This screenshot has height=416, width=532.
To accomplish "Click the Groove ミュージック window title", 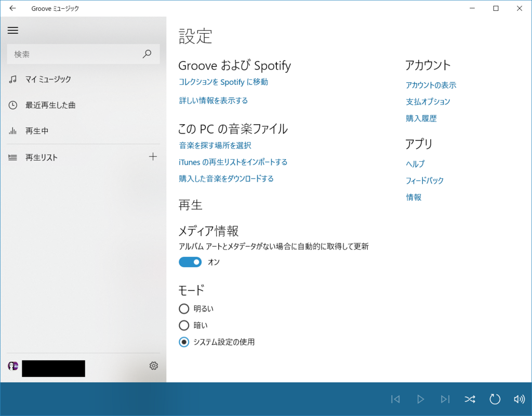I will click(55, 8).
